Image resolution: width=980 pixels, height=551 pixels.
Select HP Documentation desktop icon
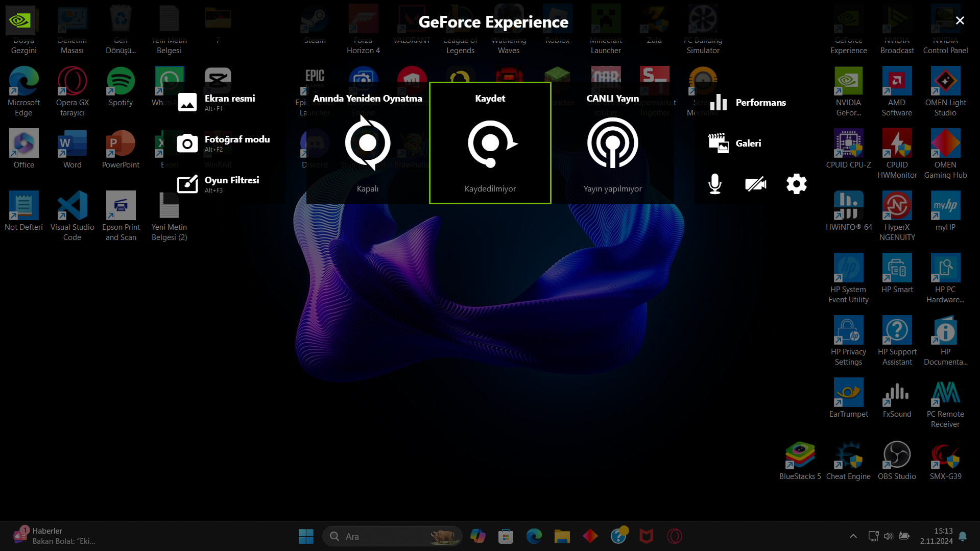(x=946, y=341)
